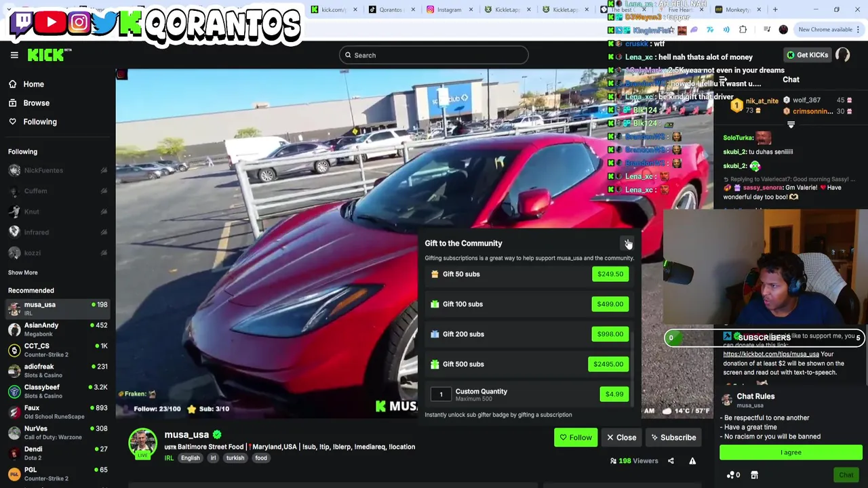Open the hamburger sidebar menu
This screenshot has width=868, height=488.
coord(14,55)
